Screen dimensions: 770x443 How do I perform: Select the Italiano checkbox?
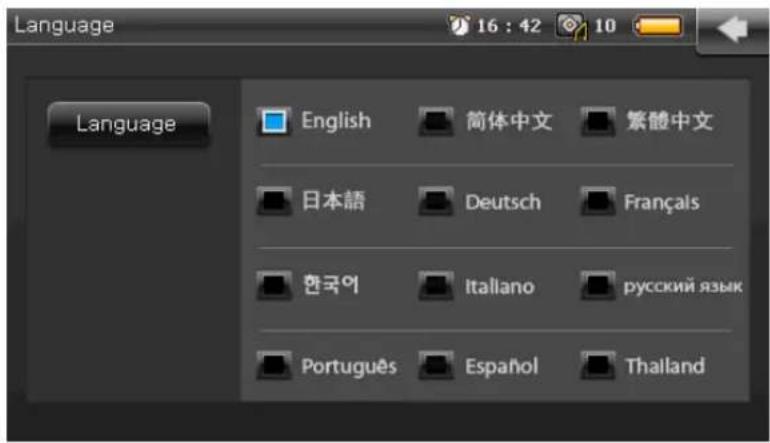point(436,285)
